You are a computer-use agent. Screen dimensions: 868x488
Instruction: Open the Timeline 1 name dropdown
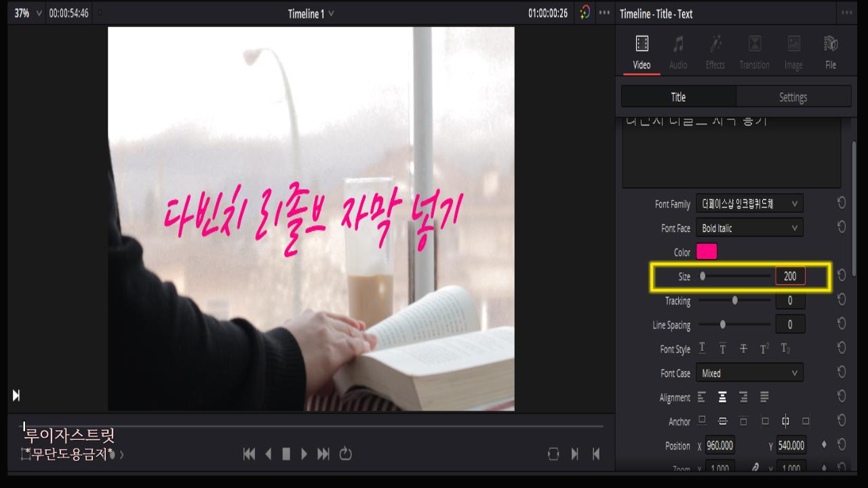pyautogui.click(x=311, y=14)
